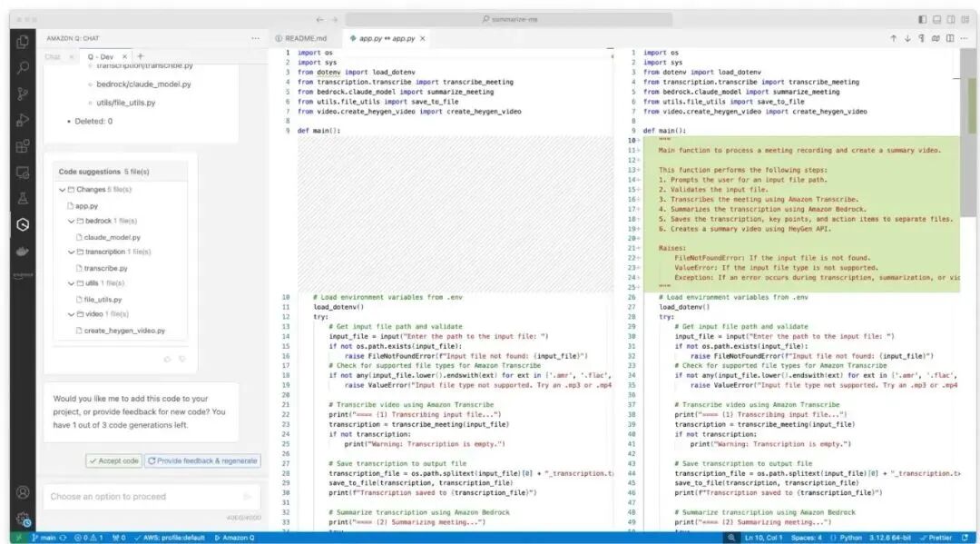
Task: Open the Explorer view in activity bar
Action: 23,41
